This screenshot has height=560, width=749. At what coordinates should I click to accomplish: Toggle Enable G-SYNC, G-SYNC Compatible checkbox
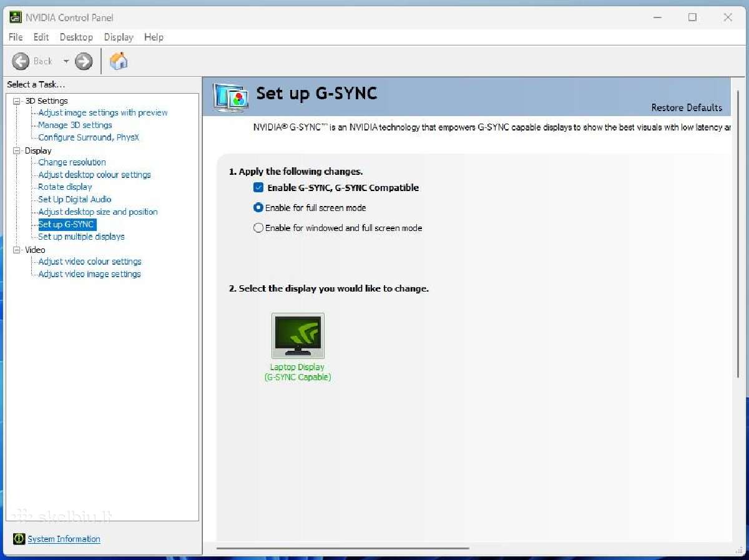258,187
